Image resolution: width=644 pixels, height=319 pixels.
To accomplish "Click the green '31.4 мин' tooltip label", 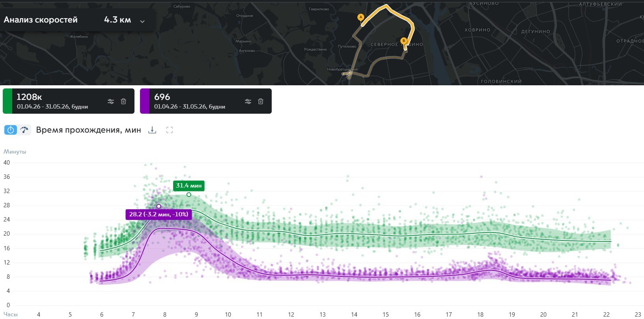I will [189, 186].
